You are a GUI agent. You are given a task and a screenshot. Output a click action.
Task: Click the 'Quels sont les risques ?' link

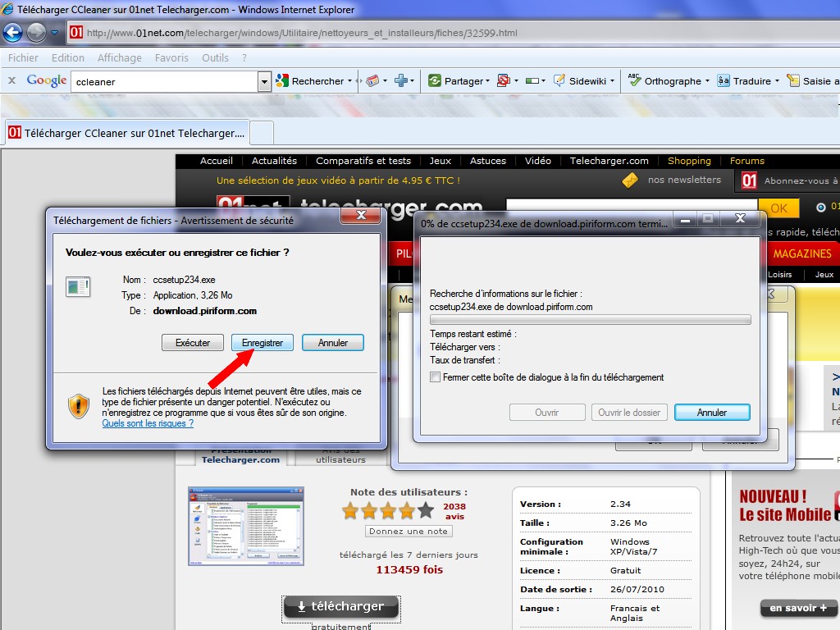point(148,423)
